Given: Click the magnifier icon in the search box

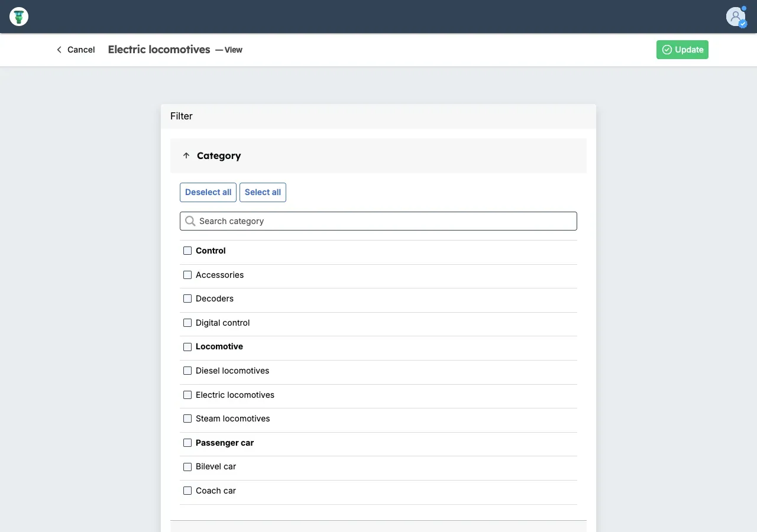Looking at the screenshot, I should (x=190, y=221).
